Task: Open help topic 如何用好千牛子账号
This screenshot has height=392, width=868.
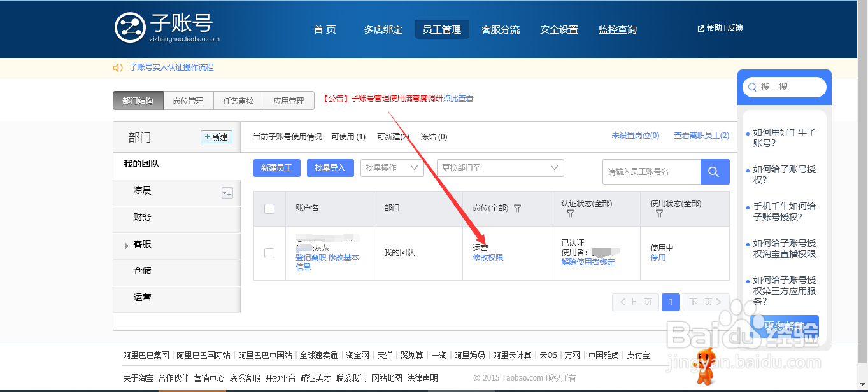Action: [785, 137]
